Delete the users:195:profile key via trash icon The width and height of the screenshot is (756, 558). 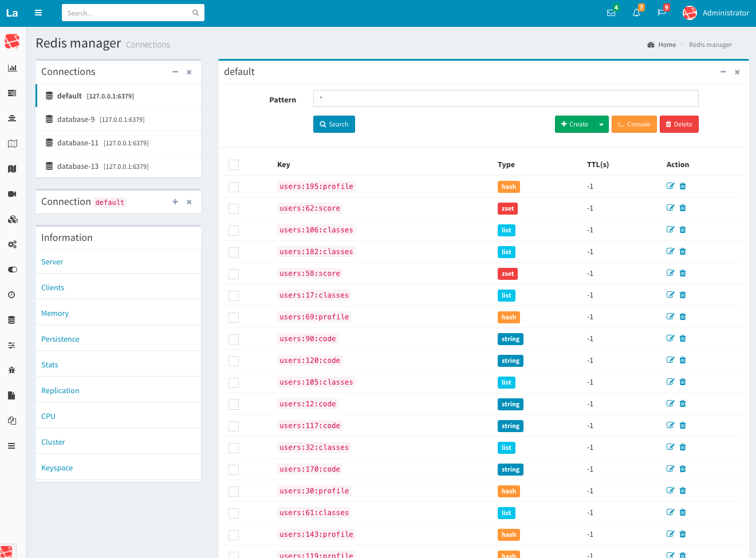point(683,186)
